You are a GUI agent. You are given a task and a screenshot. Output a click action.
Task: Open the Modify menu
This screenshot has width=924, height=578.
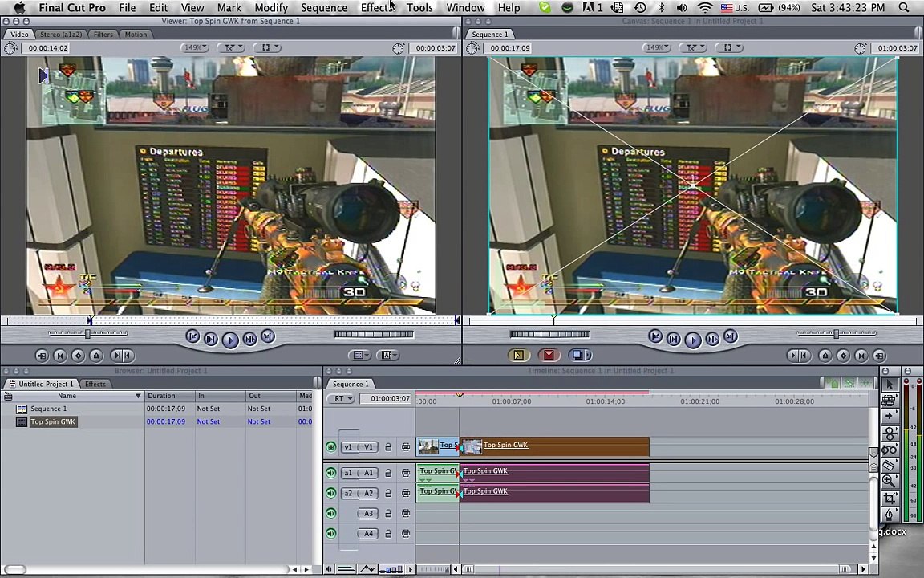click(271, 8)
